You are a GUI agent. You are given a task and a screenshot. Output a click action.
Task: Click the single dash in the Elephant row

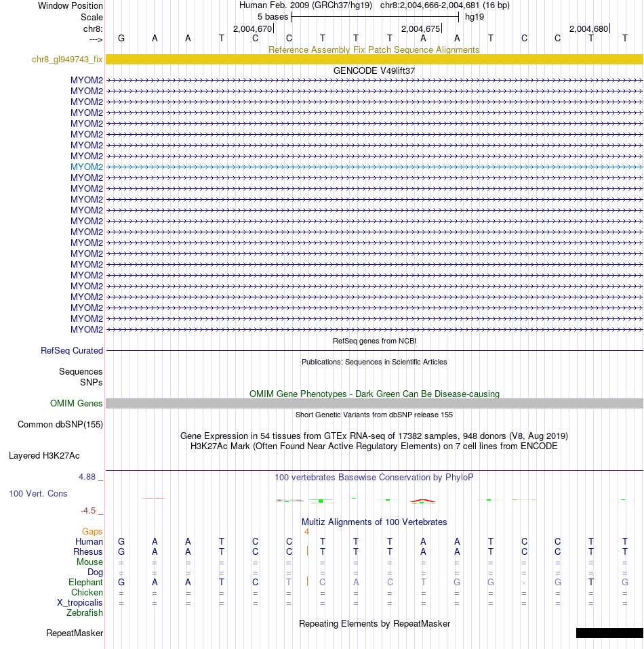point(524,583)
